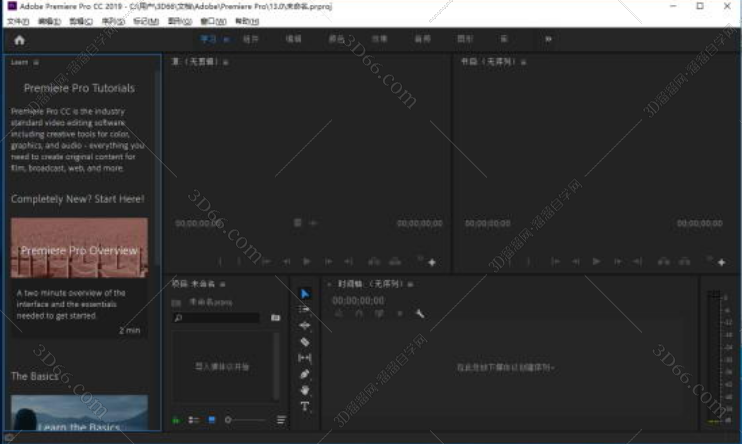Switch project panel to icon view
The width and height of the screenshot is (742, 444).
click(211, 420)
